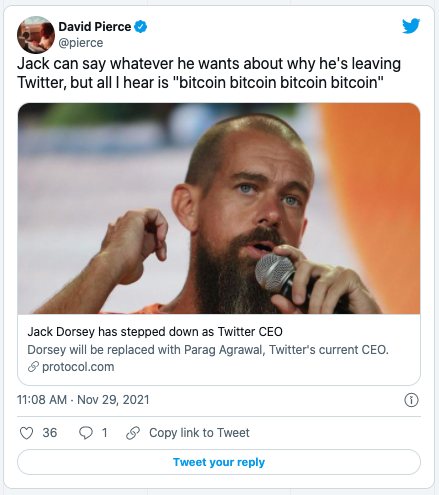Click Tweet your reply button
Viewport: 439px width, 495px height.
[219, 462]
